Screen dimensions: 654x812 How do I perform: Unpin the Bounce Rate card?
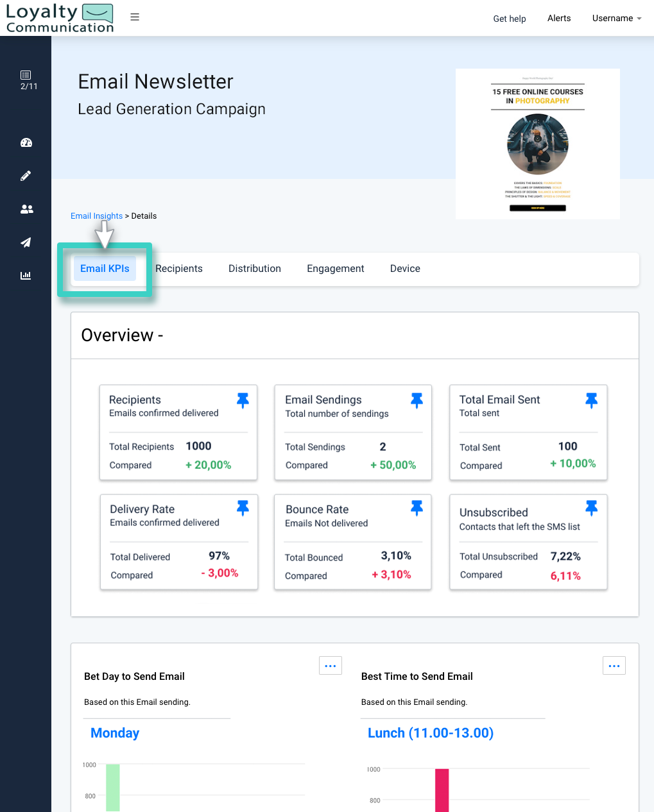click(x=417, y=507)
